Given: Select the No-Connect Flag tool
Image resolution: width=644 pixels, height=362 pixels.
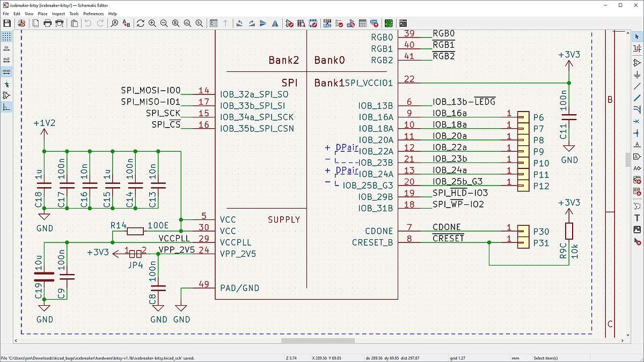Looking at the screenshot, I should (x=637, y=121).
